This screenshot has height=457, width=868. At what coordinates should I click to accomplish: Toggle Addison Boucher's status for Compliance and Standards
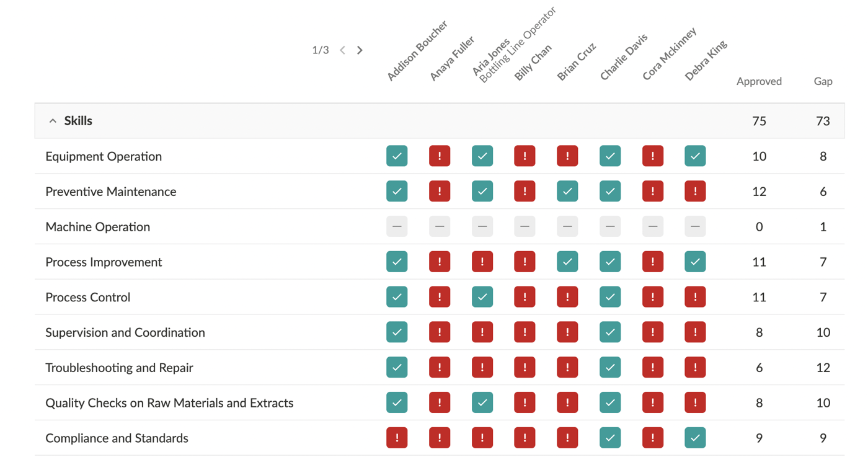(397, 438)
